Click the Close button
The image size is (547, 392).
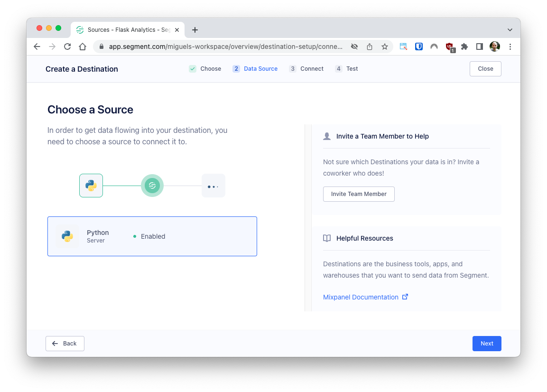point(485,69)
